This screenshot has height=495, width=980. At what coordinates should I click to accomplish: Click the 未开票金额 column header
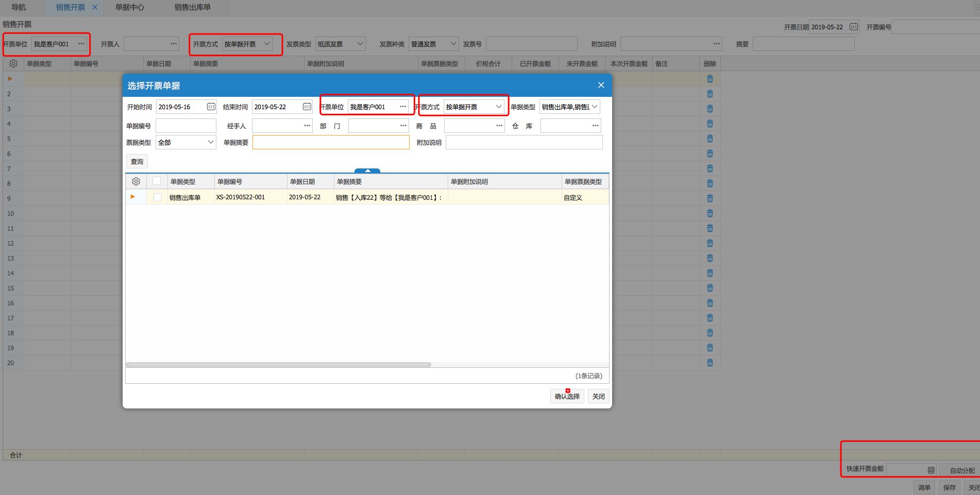[582, 63]
